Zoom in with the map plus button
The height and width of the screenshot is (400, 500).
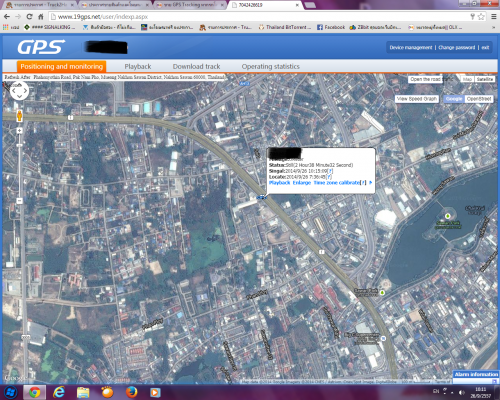pyautogui.click(x=19, y=131)
